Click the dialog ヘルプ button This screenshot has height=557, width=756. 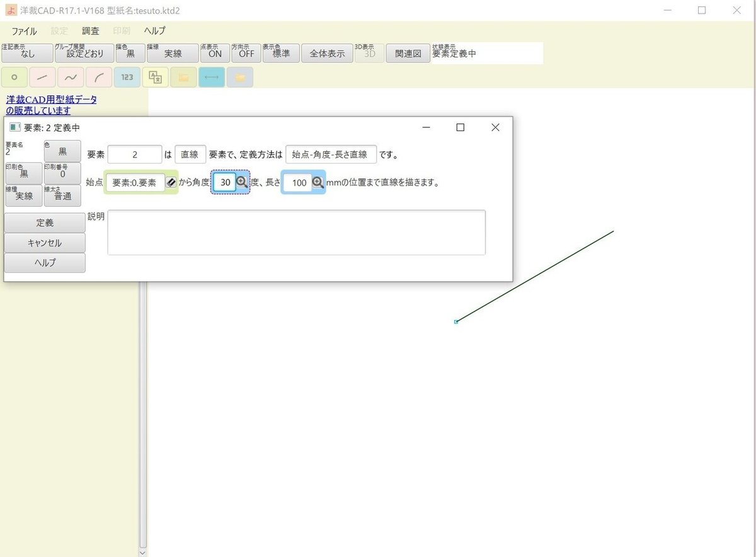coord(45,263)
